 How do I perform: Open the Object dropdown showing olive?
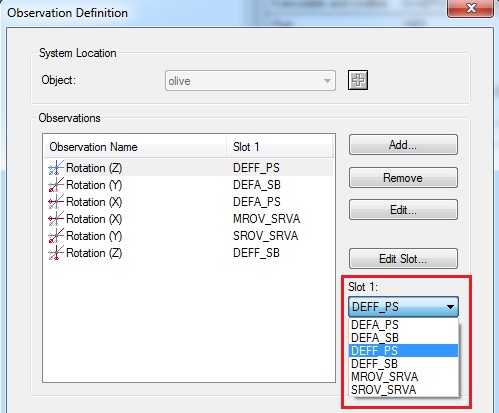(x=250, y=81)
